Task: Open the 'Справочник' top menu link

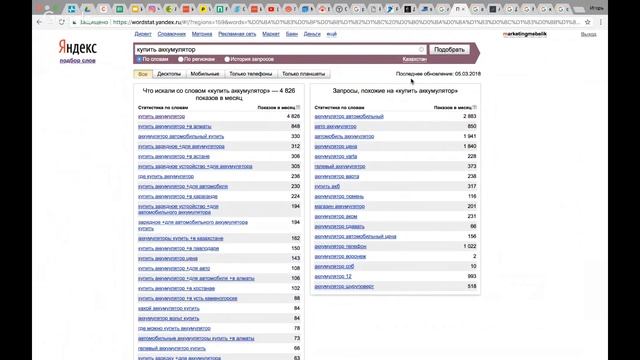Action: [171, 34]
